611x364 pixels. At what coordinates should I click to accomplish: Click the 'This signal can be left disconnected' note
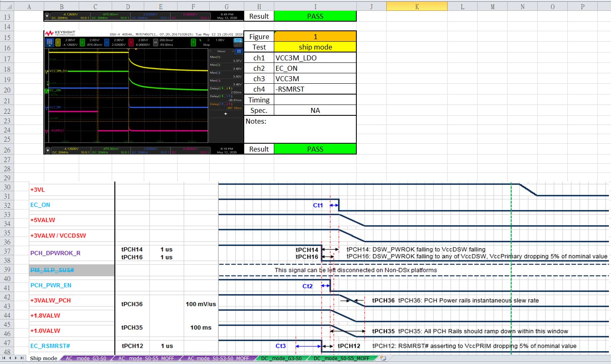[x=356, y=270]
